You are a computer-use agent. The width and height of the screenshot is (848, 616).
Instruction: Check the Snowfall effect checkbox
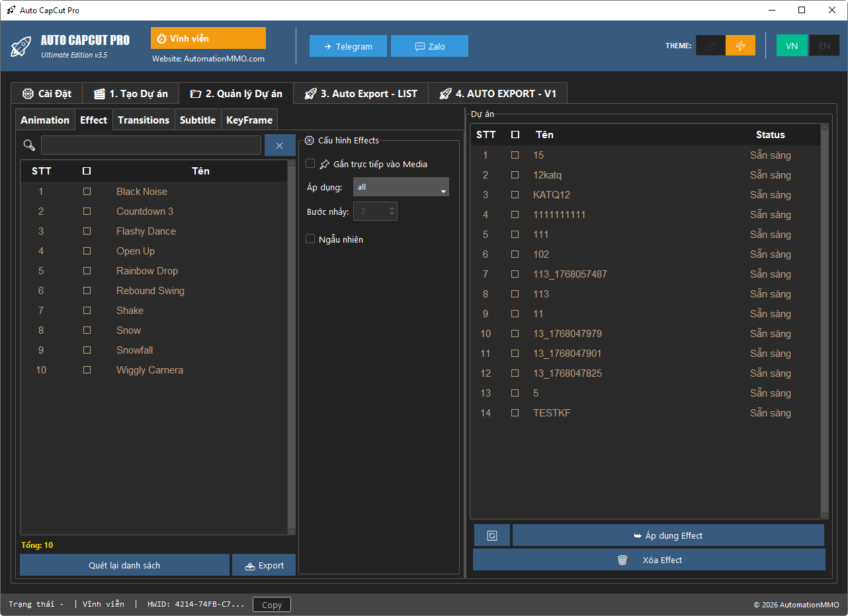coord(87,350)
